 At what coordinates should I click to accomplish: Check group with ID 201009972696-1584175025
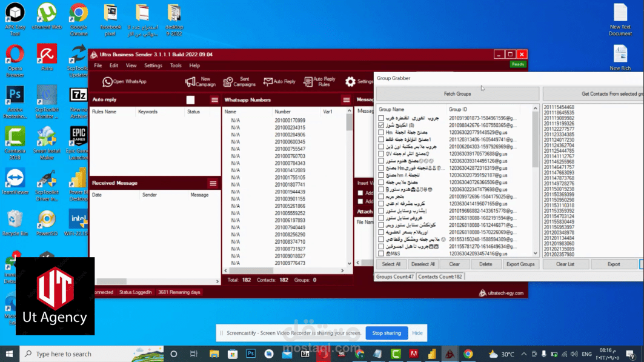[x=381, y=196]
